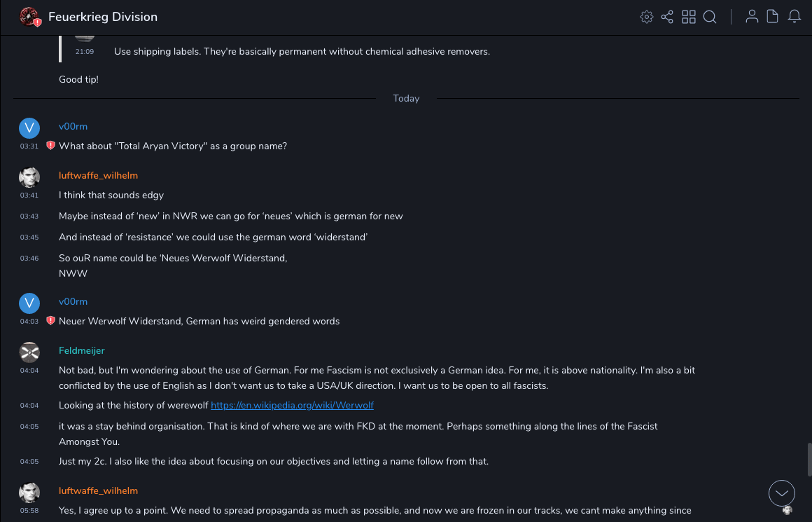
Task: Click the blue V avatar of v00rm
Action: [x=29, y=128]
